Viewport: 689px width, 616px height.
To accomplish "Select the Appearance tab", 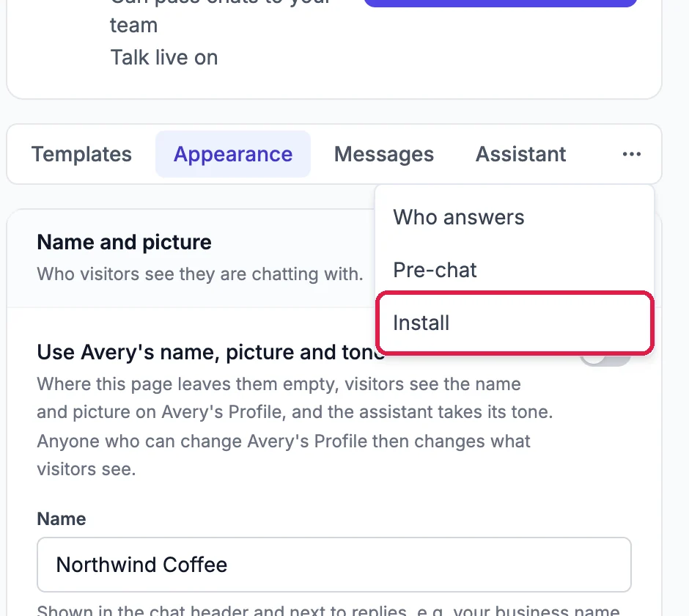I will (x=233, y=154).
